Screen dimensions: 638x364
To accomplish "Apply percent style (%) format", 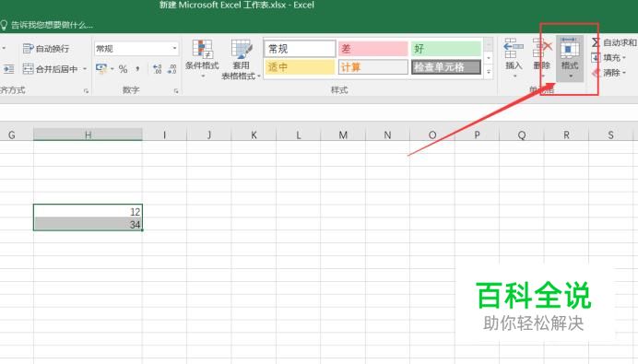I will coord(123,69).
